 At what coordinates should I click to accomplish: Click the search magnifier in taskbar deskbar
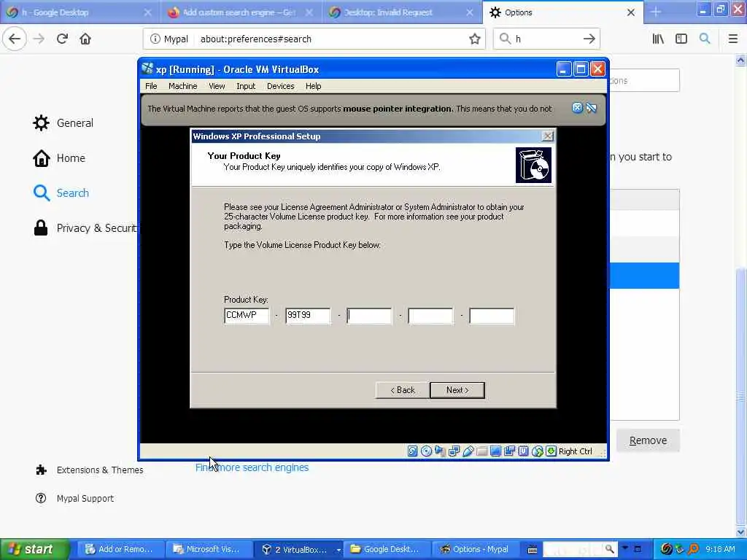coord(609,549)
